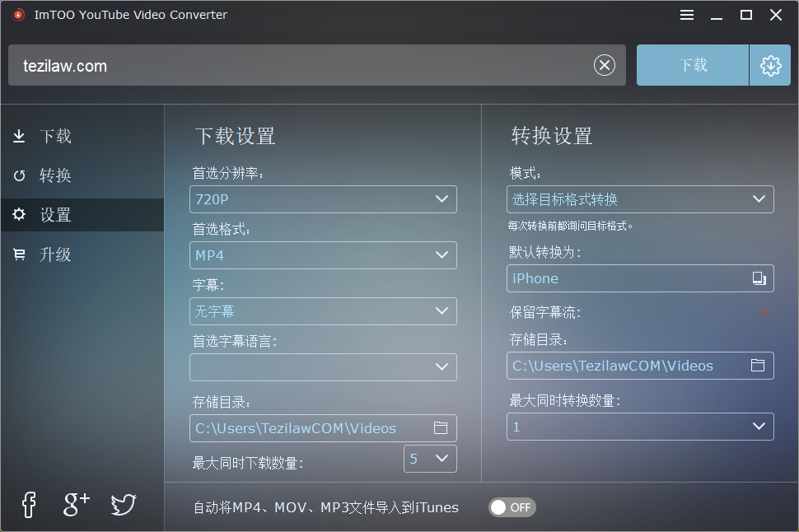Open the 升级 upgrade section
This screenshot has width=799, height=532.
[x=55, y=255]
